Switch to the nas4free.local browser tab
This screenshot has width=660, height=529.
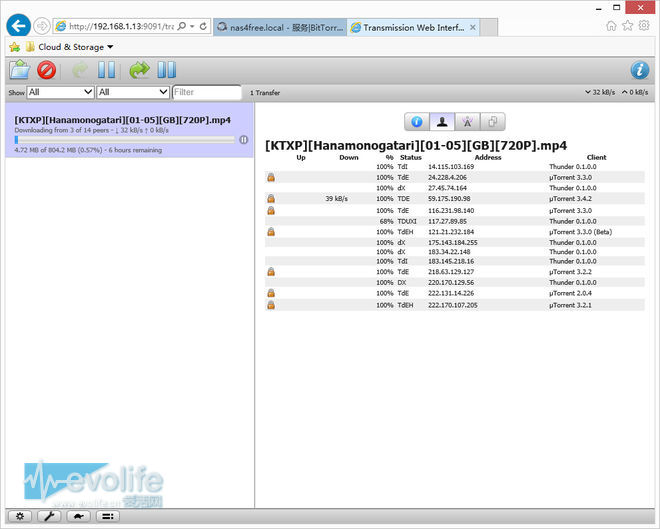pyautogui.click(x=280, y=27)
